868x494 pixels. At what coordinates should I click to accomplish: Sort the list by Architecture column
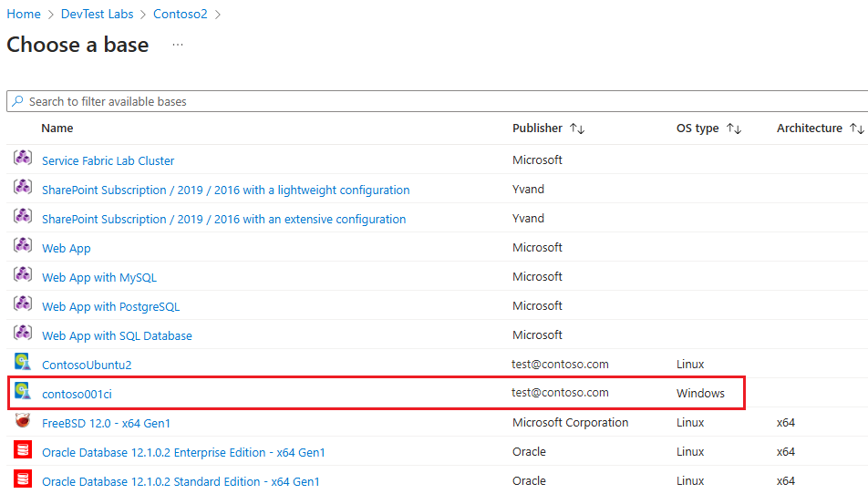pyautogui.click(x=855, y=129)
